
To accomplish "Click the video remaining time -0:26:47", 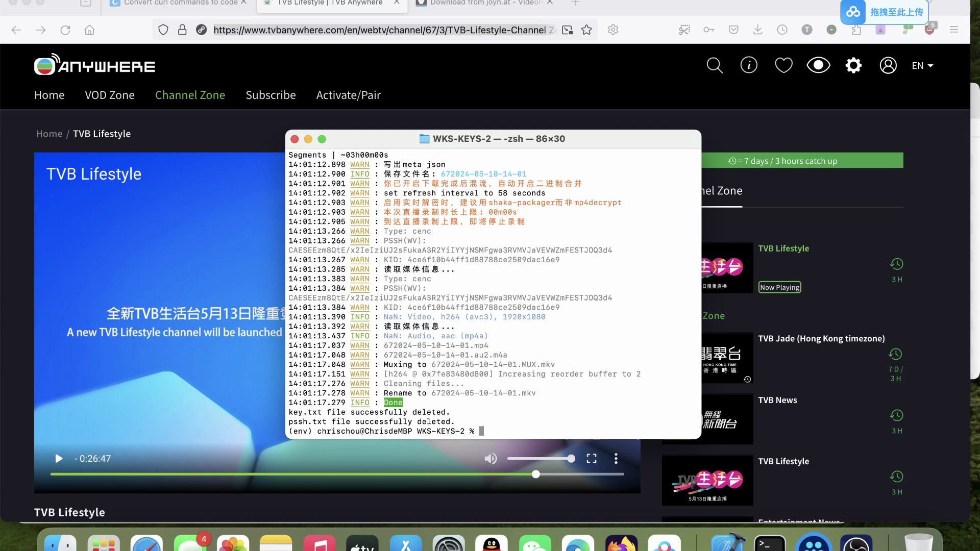I will coord(92,459).
